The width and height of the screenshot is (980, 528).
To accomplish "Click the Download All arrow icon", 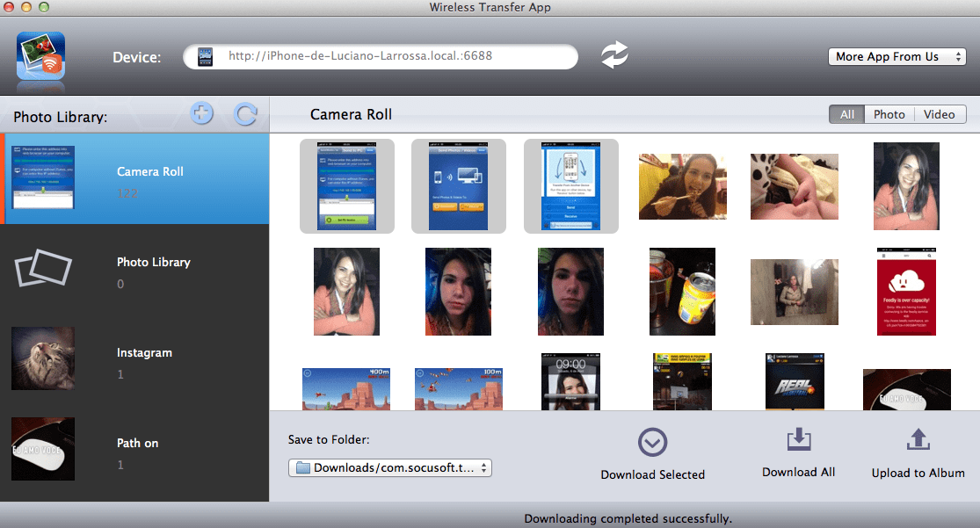I will 799,440.
